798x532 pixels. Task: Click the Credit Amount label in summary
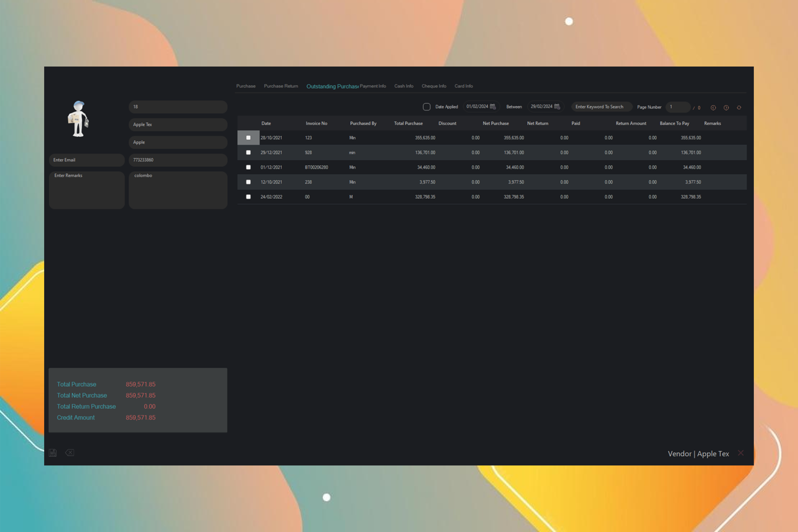(76, 418)
